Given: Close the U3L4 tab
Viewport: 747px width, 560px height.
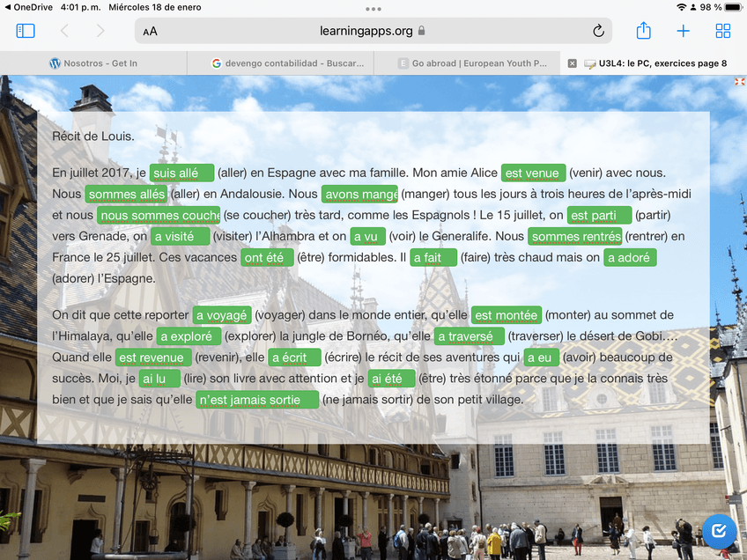Looking at the screenshot, I should [x=573, y=63].
